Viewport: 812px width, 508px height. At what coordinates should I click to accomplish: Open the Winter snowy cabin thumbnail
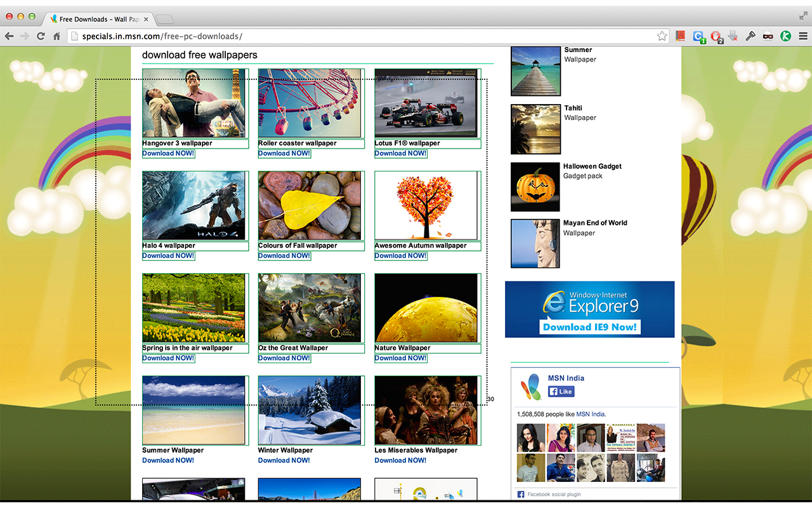coord(310,410)
